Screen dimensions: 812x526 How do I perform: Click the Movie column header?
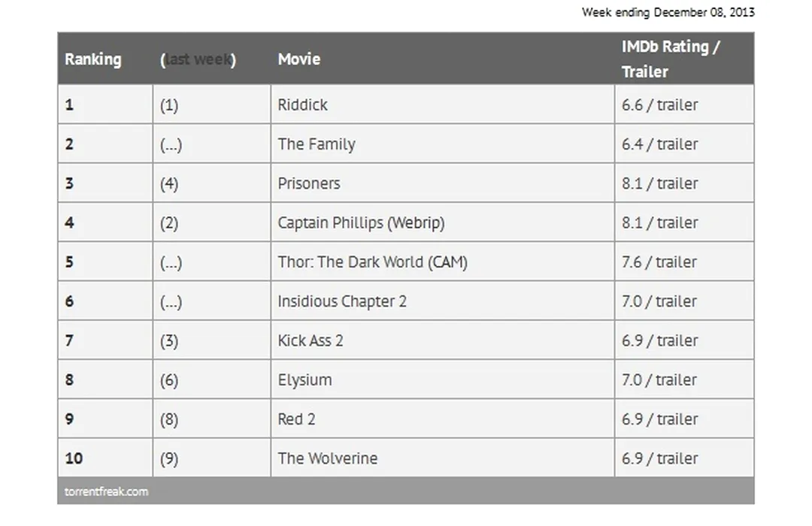pyautogui.click(x=298, y=59)
